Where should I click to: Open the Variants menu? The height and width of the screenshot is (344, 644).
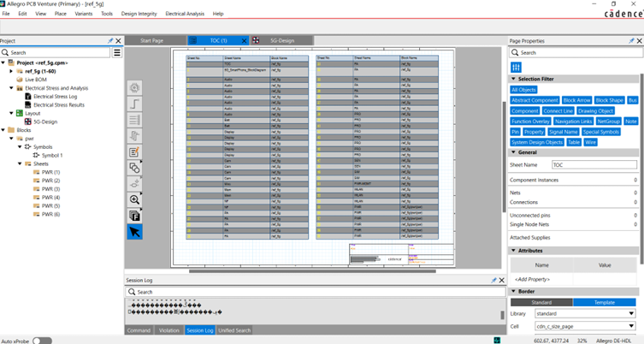click(x=83, y=14)
